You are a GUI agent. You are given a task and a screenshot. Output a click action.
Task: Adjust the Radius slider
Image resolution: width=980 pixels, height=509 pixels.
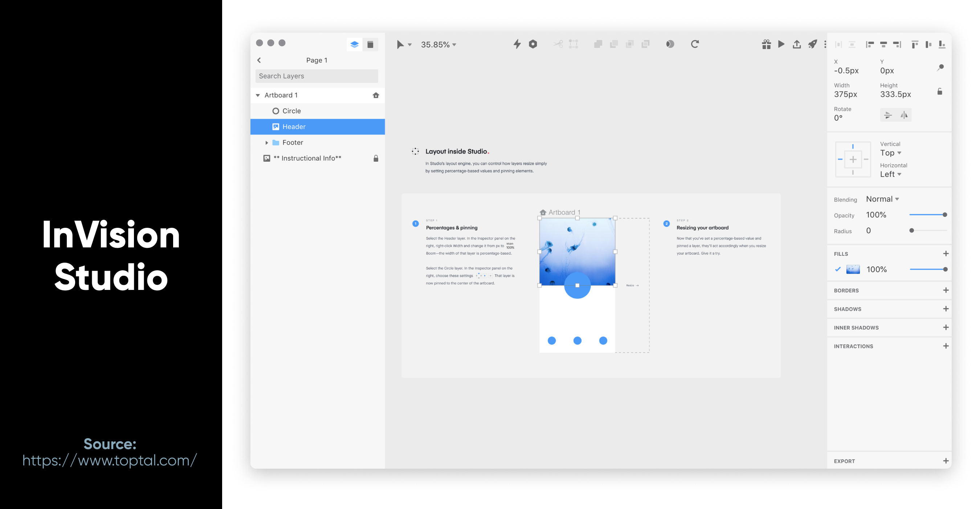click(927, 230)
